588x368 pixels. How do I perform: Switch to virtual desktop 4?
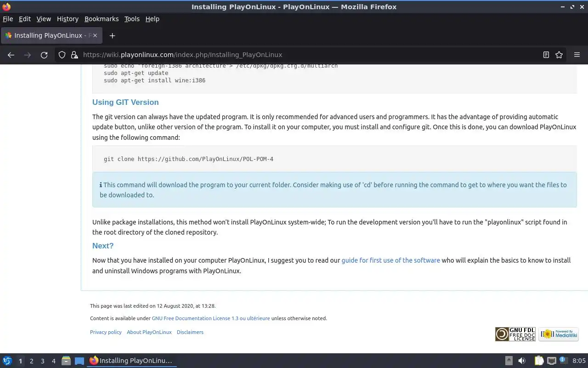(x=53, y=361)
